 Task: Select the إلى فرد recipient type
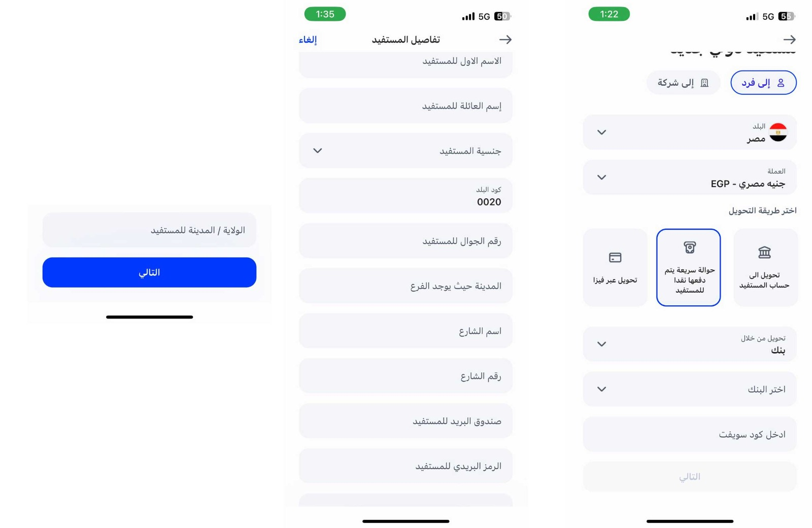pos(763,83)
